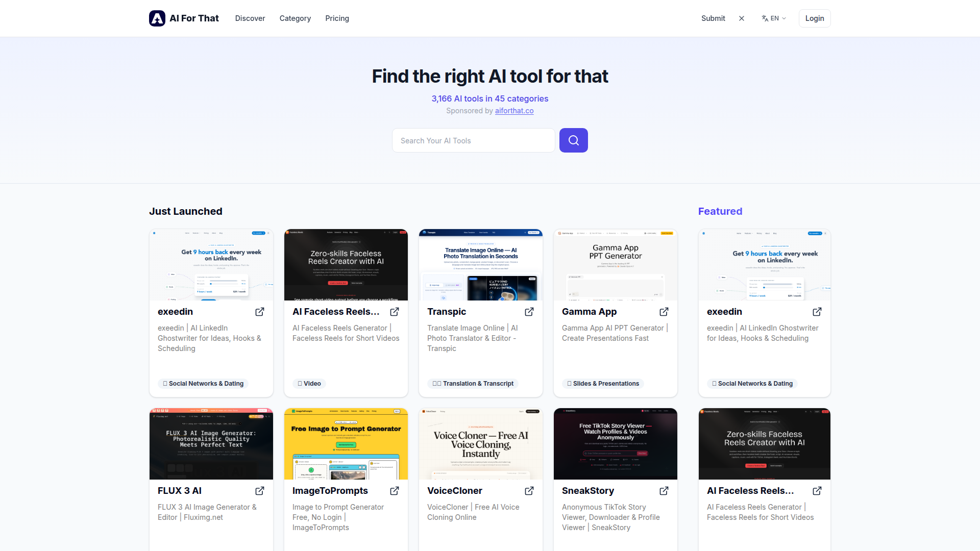
Task: Follow the aiforthat.co sponsor link
Action: pos(514,111)
